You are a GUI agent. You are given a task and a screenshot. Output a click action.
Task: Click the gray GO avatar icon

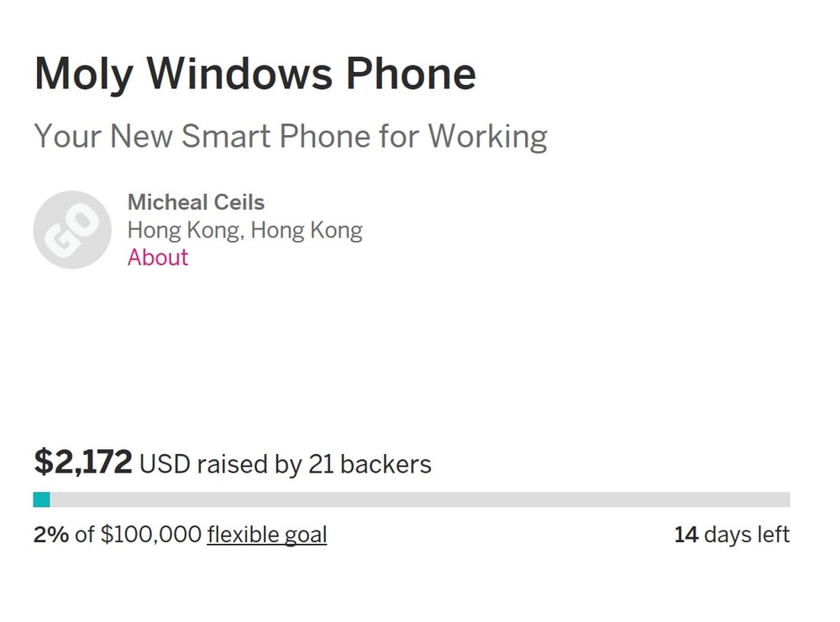pos(72,230)
